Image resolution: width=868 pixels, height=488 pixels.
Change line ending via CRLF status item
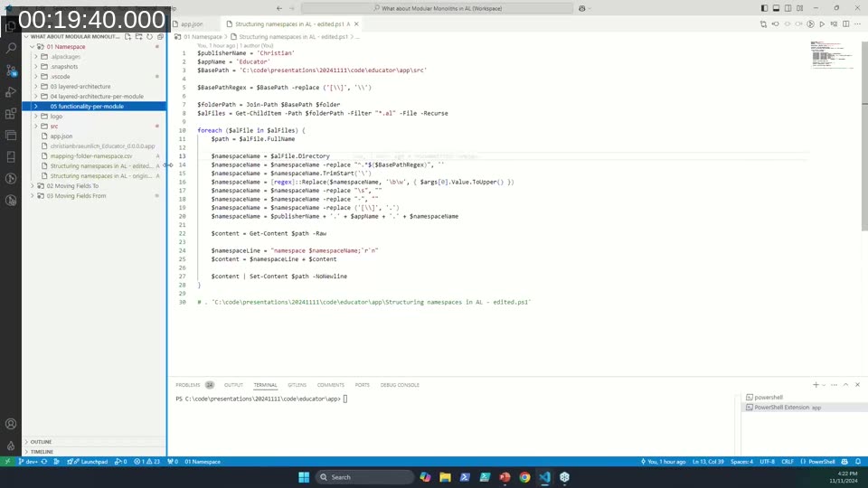[x=788, y=462]
